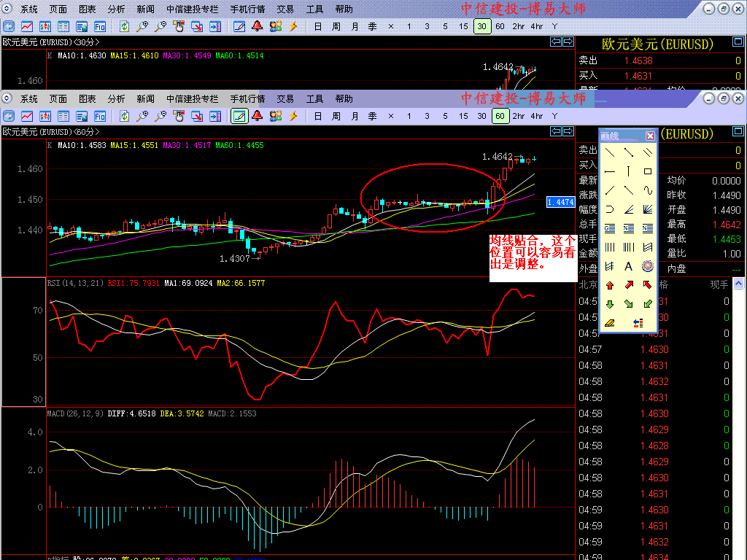Select the horizontal line drawing tool
Screen dimensions: 747x560
click(610, 171)
